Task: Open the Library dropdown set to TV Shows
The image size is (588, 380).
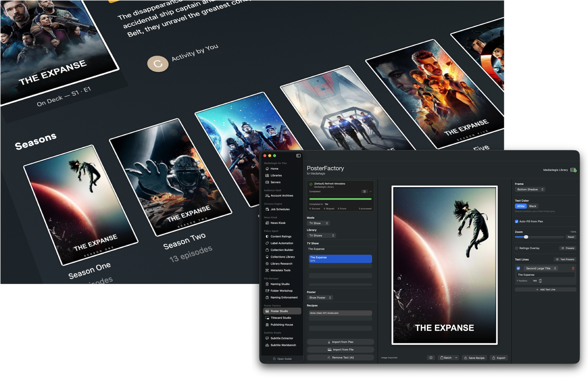Action: click(321, 236)
